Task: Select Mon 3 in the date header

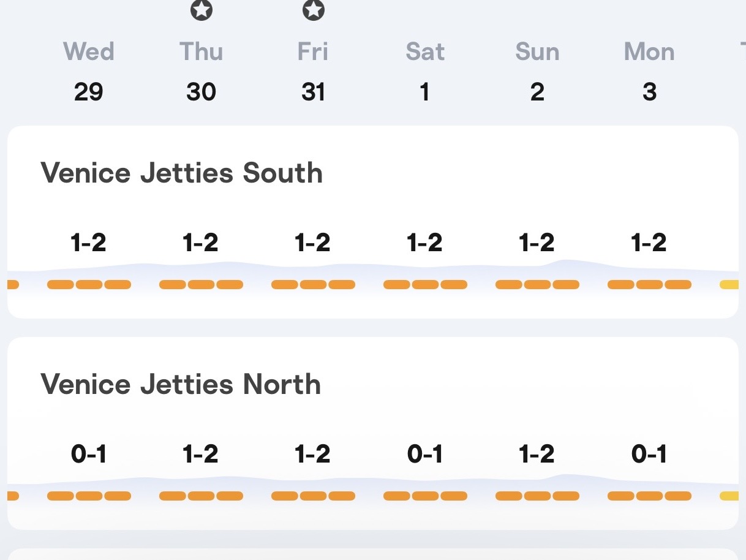Action: [649, 72]
